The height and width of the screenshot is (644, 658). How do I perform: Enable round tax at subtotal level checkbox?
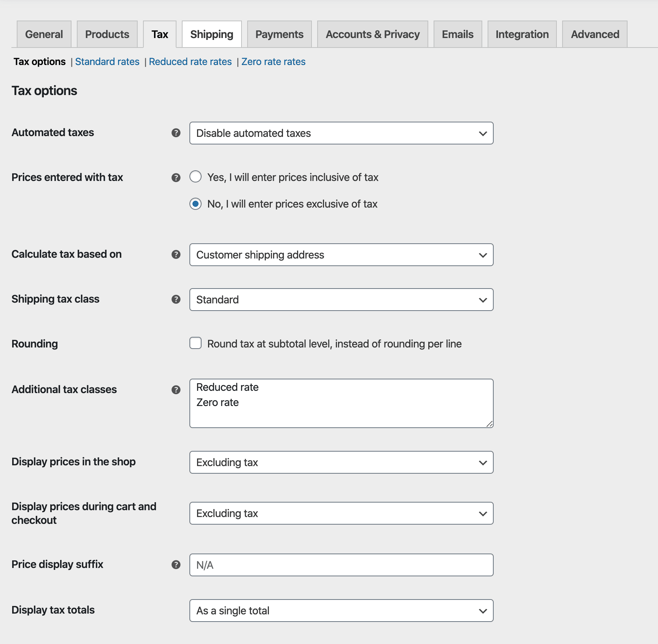click(195, 343)
